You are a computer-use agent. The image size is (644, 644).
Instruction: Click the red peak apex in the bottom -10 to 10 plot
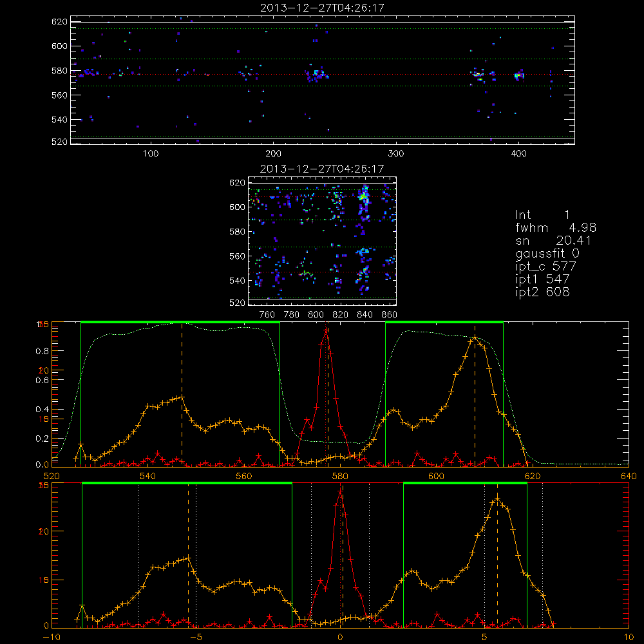click(341, 491)
